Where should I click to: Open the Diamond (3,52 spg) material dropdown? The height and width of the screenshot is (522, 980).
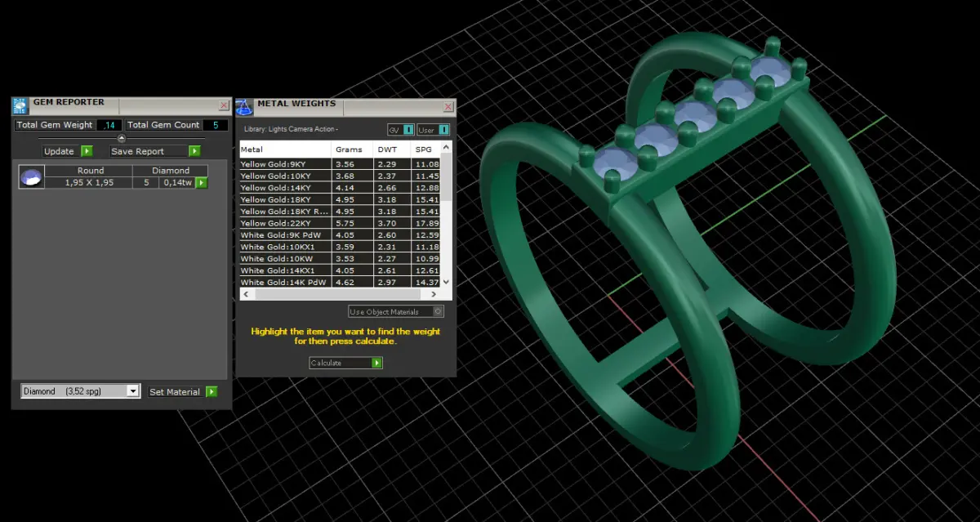click(80, 392)
